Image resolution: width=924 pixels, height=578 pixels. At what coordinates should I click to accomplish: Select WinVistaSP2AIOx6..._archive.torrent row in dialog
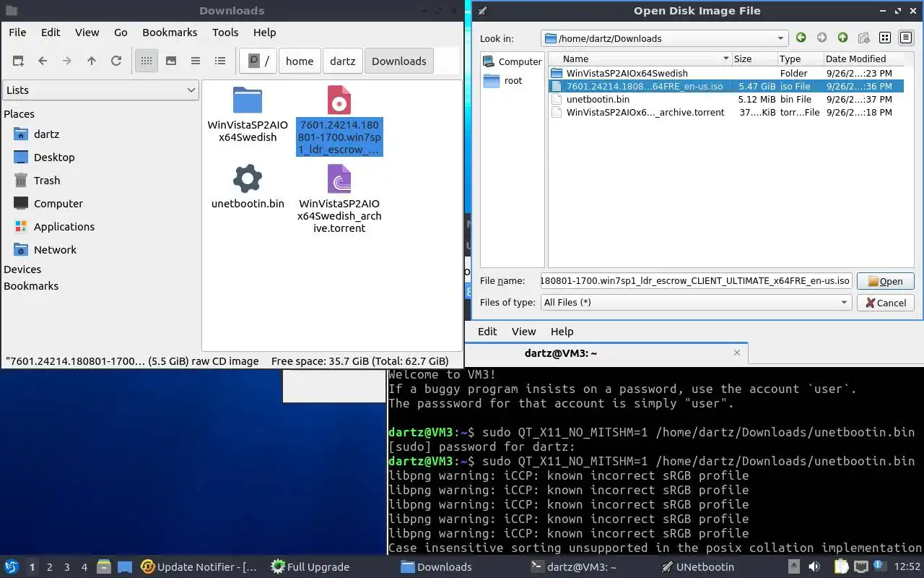pyautogui.click(x=725, y=112)
